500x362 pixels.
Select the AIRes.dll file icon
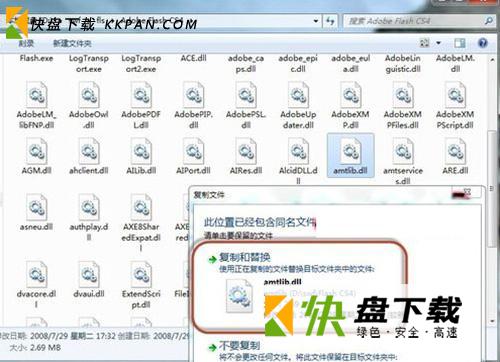point(246,151)
